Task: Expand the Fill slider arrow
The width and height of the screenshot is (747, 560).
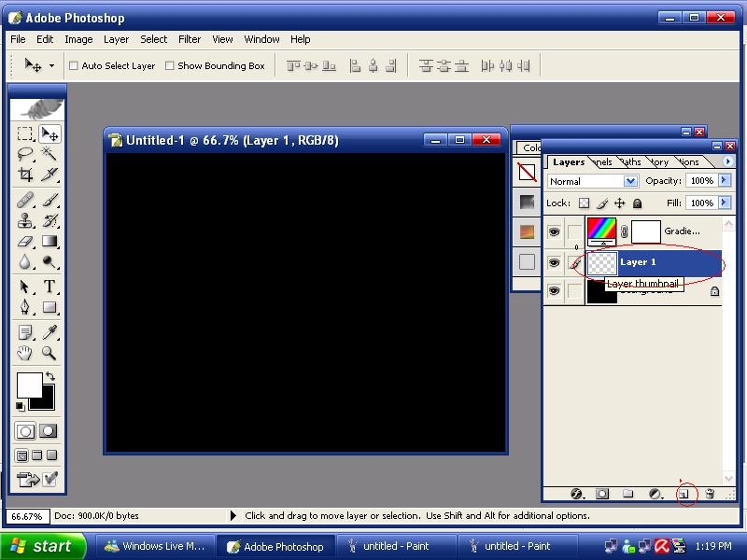Action: [x=724, y=203]
